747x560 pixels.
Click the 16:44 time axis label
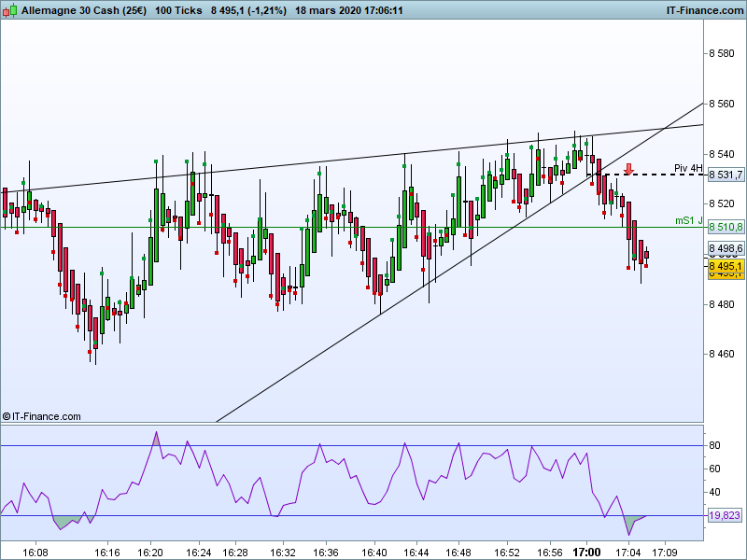pyautogui.click(x=416, y=553)
